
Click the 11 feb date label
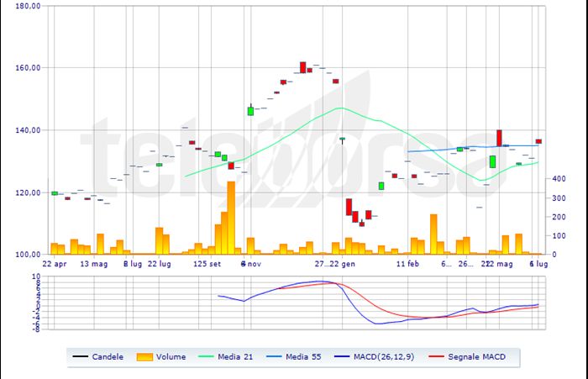(x=407, y=264)
